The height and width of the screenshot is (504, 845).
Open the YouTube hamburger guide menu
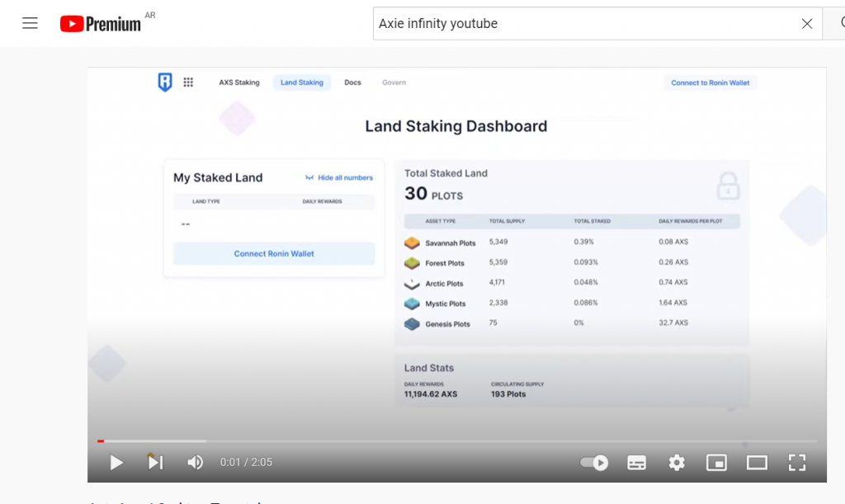(31, 23)
